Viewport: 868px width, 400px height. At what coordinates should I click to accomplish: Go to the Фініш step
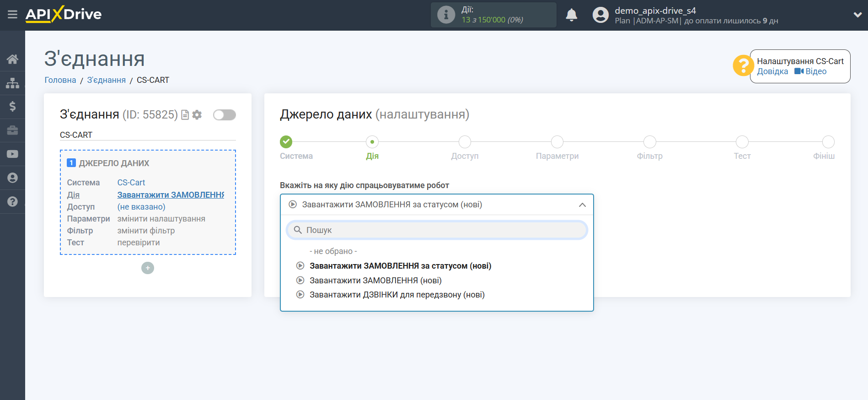[828, 142]
